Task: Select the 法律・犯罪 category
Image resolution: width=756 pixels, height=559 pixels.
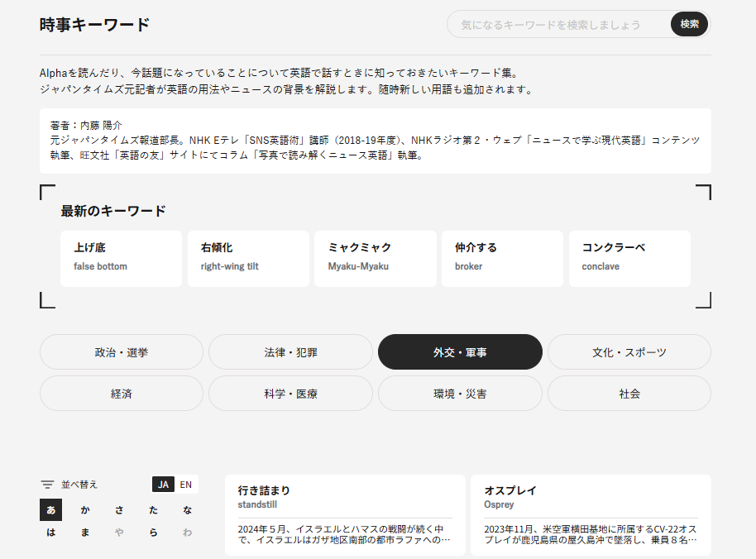Action: [290, 352]
